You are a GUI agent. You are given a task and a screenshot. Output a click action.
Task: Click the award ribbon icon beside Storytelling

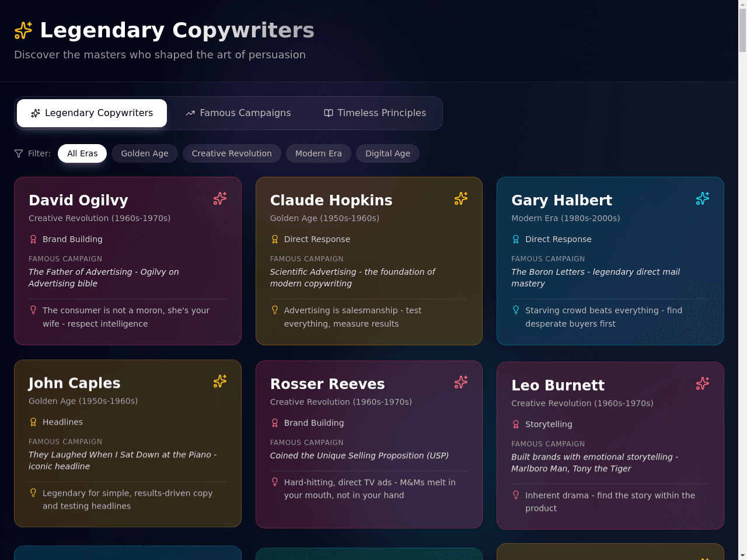(x=516, y=424)
